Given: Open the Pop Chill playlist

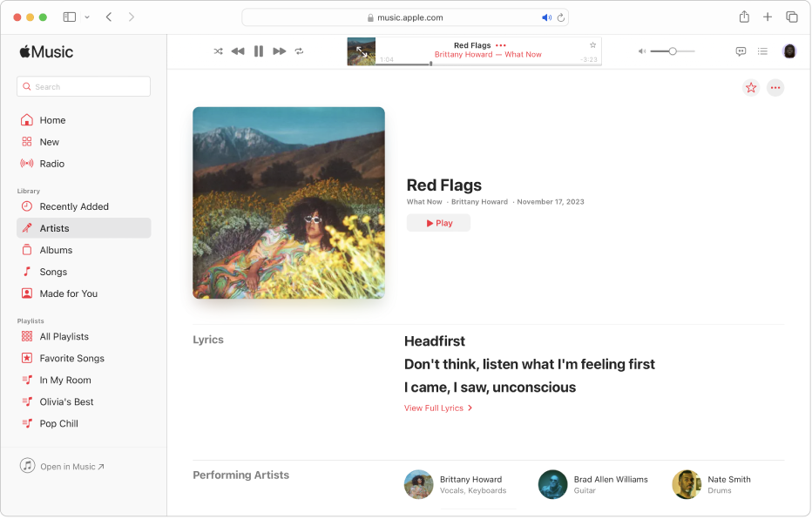Looking at the screenshot, I should tap(84, 423).
